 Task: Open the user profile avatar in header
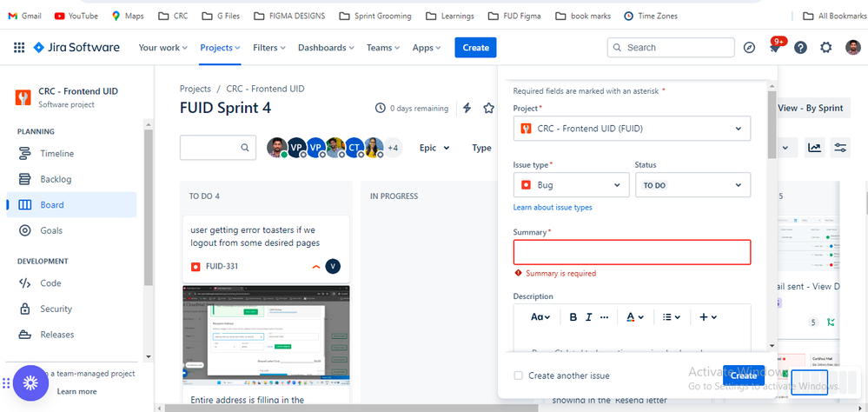[x=853, y=48]
